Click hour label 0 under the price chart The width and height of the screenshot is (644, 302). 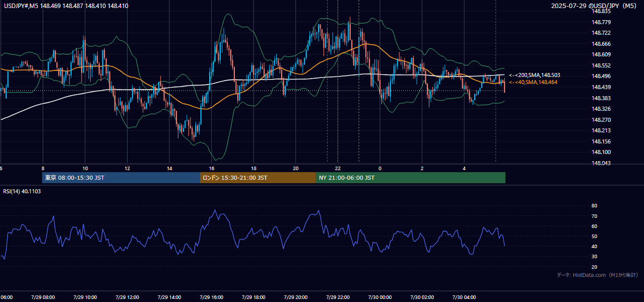coord(380,168)
